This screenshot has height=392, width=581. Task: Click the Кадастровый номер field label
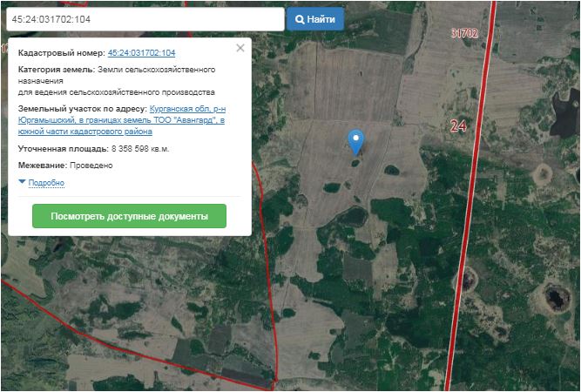point(61,53)
